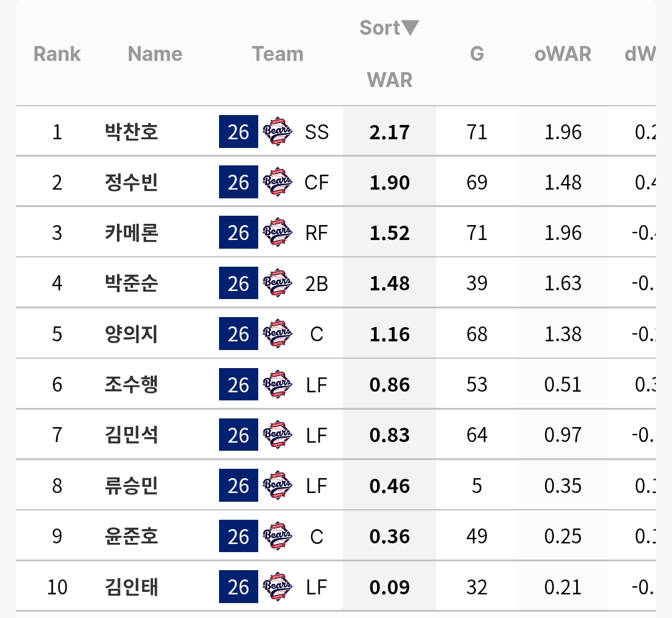Image resolution: width=672 pixels, height=618 pixels.
Task: Select Bears logo in 카메론 row
Action: coord(278,233)
